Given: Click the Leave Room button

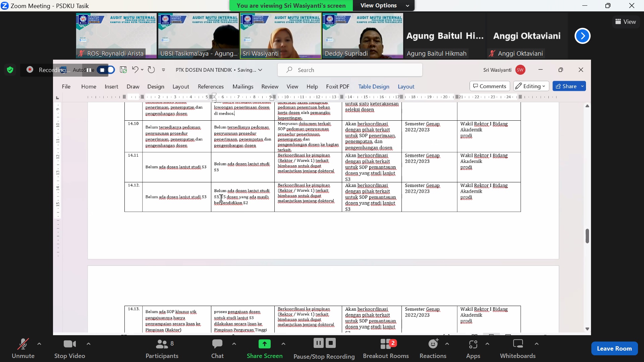Looking at the screenshot, I should pos(614,349).
